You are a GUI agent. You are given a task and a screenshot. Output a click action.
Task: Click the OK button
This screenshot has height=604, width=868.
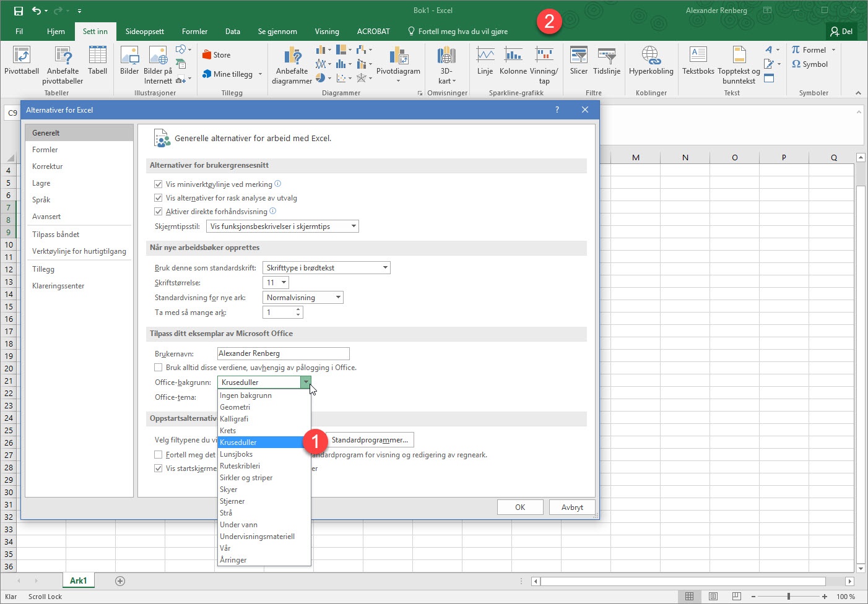point(520,507)
